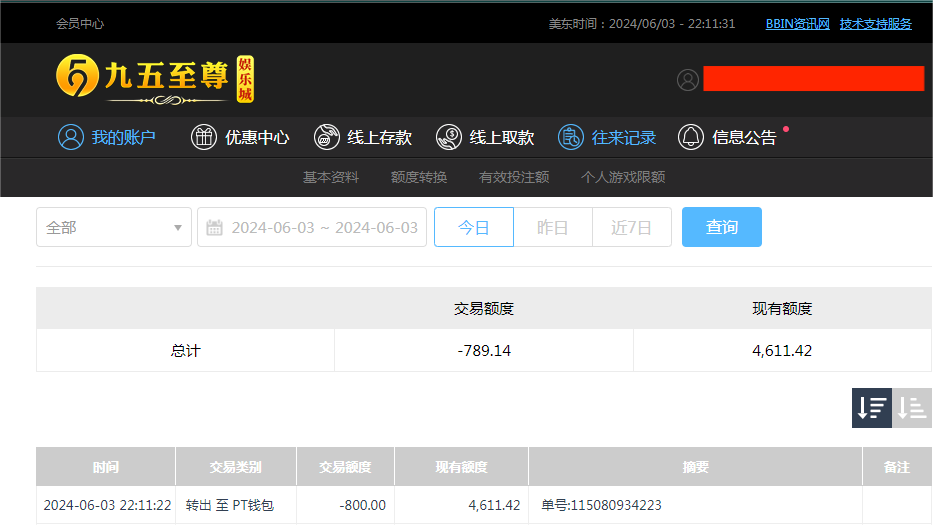933x525 pixels.
Task: Click the 总计 row label
Action: (x=185, y=351)
